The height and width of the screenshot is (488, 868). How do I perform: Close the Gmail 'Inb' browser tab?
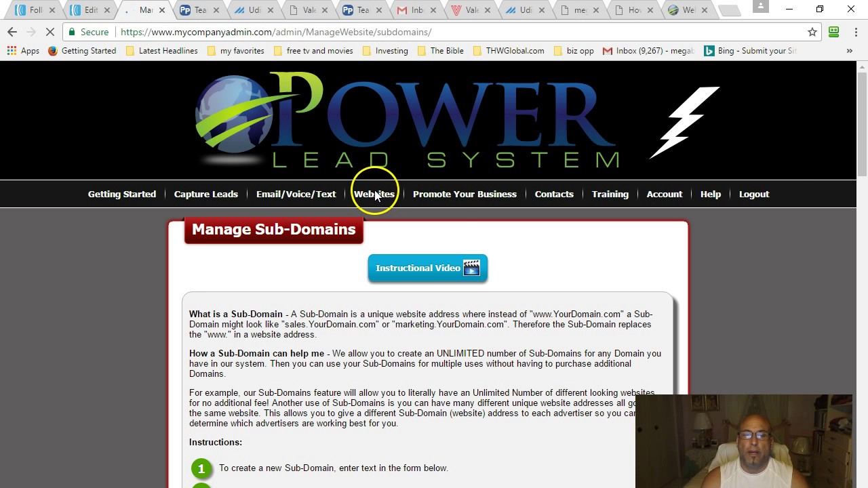coord(433,10)
